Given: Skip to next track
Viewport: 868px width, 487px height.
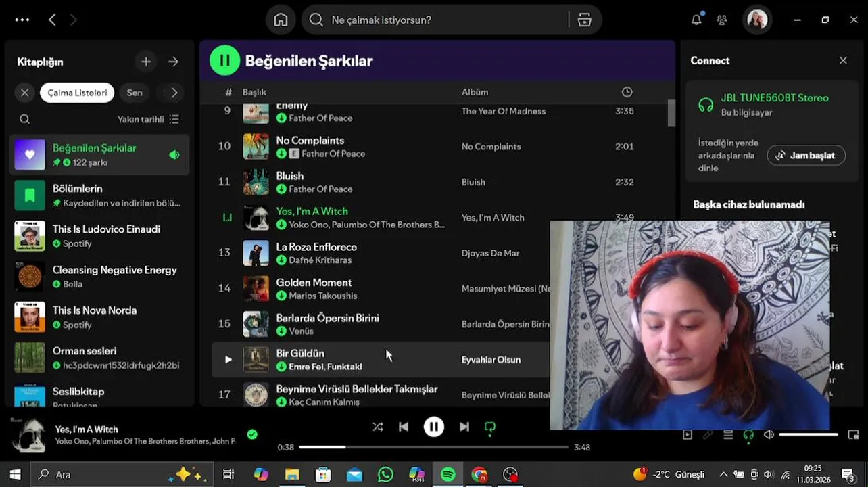Looking at the screenshot, I should (x=464, y=427).
